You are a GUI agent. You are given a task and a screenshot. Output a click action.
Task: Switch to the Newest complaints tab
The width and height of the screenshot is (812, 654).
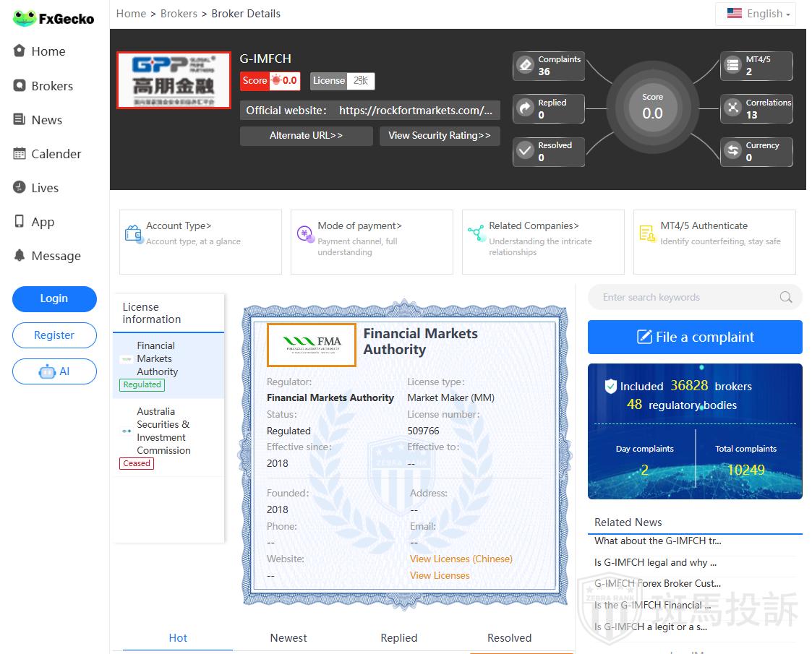[289, 637]
